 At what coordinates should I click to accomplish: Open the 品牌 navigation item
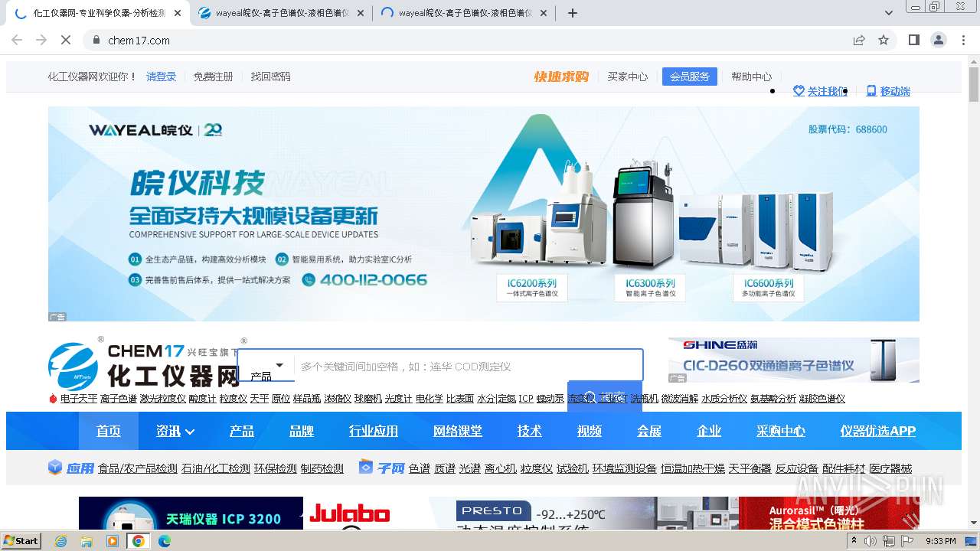302,431
